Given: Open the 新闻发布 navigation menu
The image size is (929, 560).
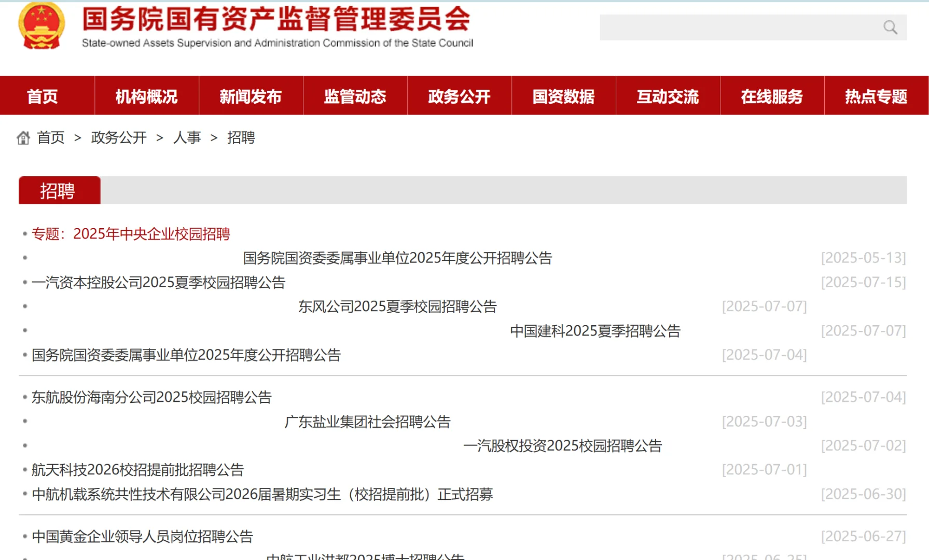Looking at the screenshot, I should [251, 96].
